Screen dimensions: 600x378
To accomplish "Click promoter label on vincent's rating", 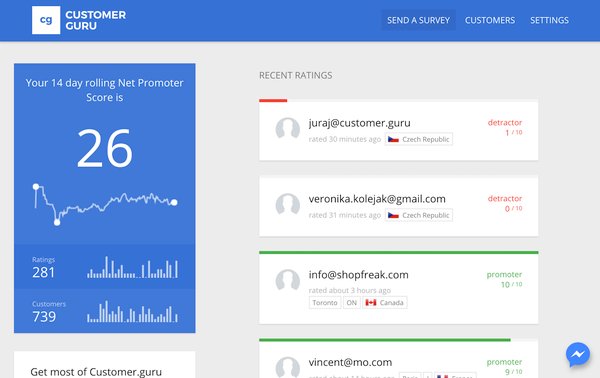I will 504,362.
